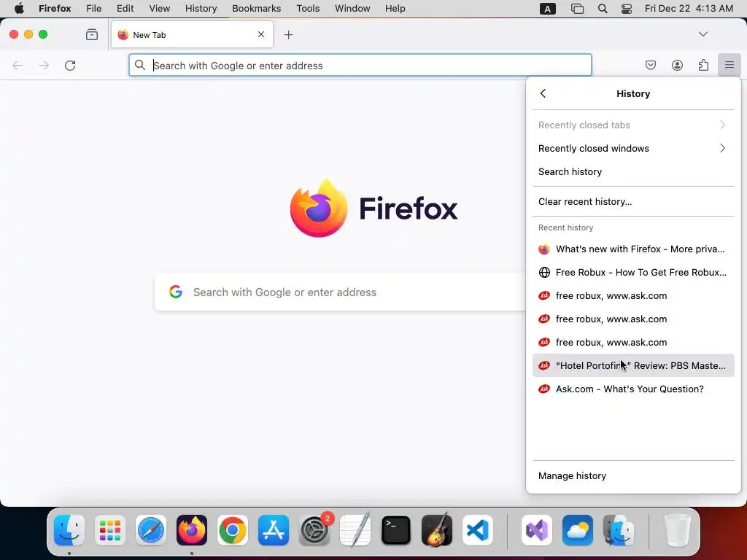Open the Hotel Portofino Review history entry
This screenshot has width=747, height=560.
(633, 365)
